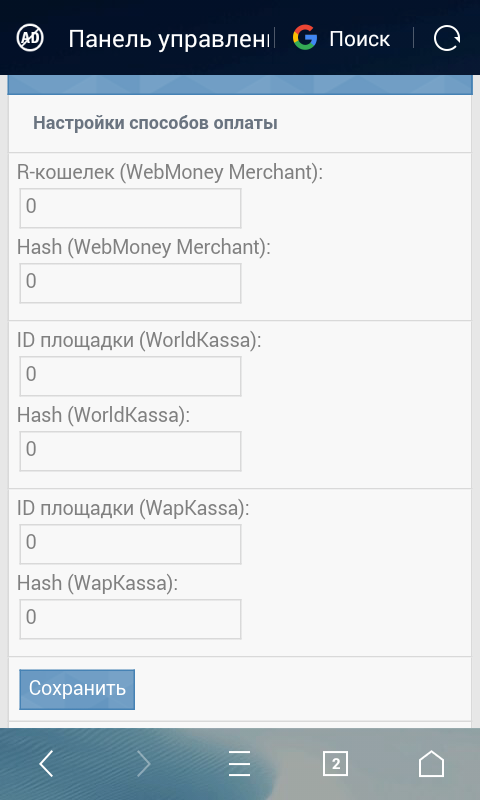The height and width of the screenshot is (800, 480).
Task: Focus the Hash WapKassa input field
Action: tap(130, 619)
